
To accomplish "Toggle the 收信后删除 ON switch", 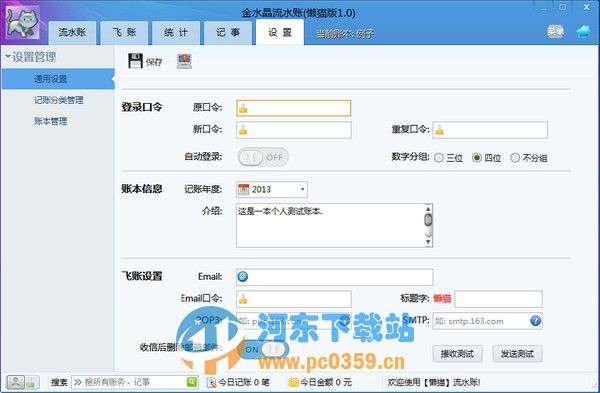I will coord(263,349).
